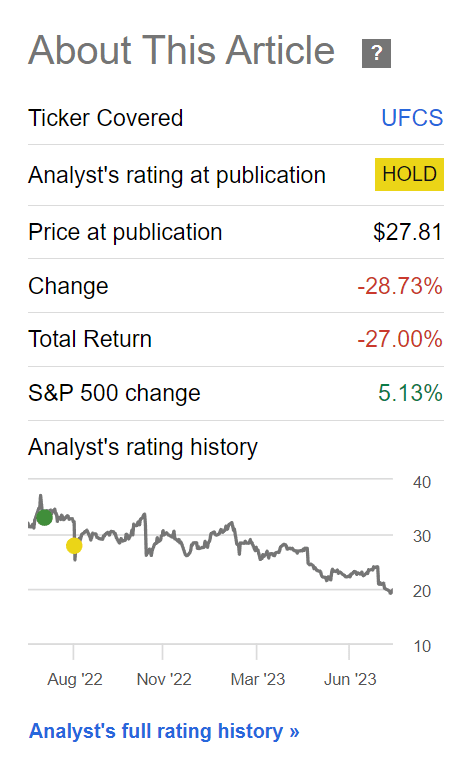Viewport: 474px width, 781px height.
Task: Click the Mar '23 axis label
Action: [x=258, y=679]
